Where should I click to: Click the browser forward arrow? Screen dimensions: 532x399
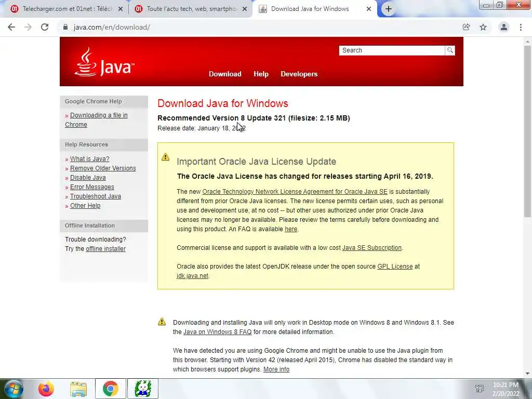click(x=28, y=27)
